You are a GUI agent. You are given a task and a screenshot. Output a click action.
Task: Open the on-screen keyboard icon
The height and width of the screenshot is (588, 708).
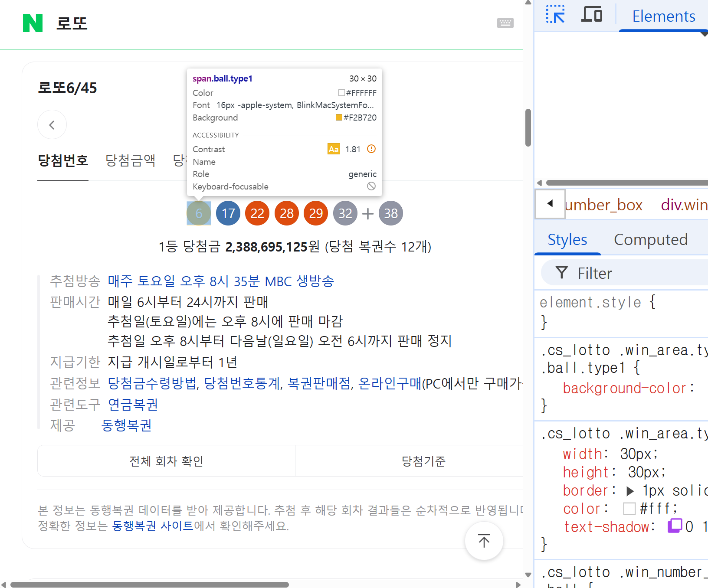click(505, 23)
